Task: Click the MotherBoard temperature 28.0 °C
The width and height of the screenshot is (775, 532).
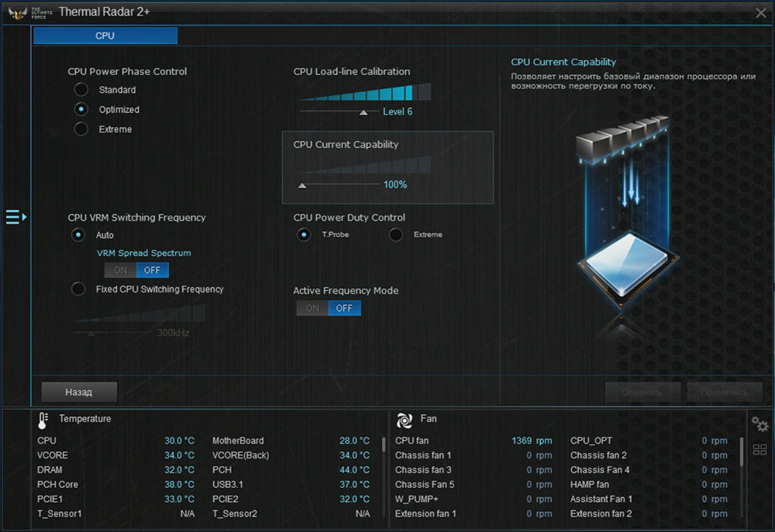Action: pos(354,441)
